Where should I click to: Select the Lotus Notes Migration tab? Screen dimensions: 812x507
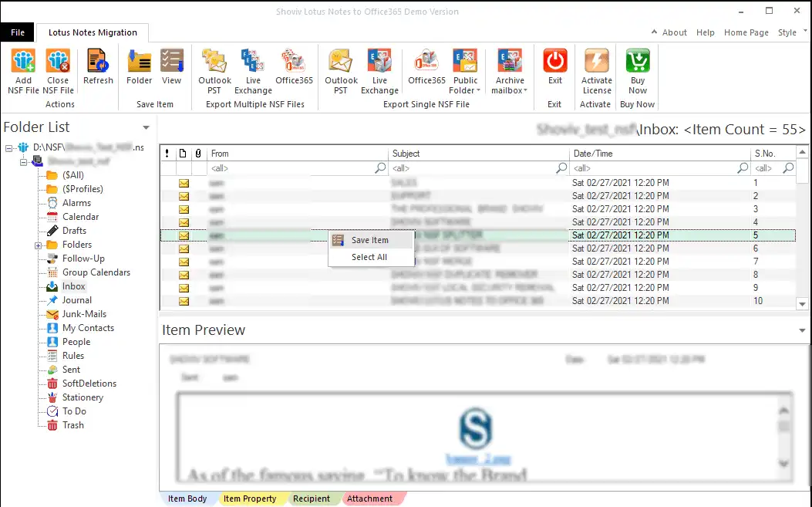pyautogui.click(x=93, y=32)
